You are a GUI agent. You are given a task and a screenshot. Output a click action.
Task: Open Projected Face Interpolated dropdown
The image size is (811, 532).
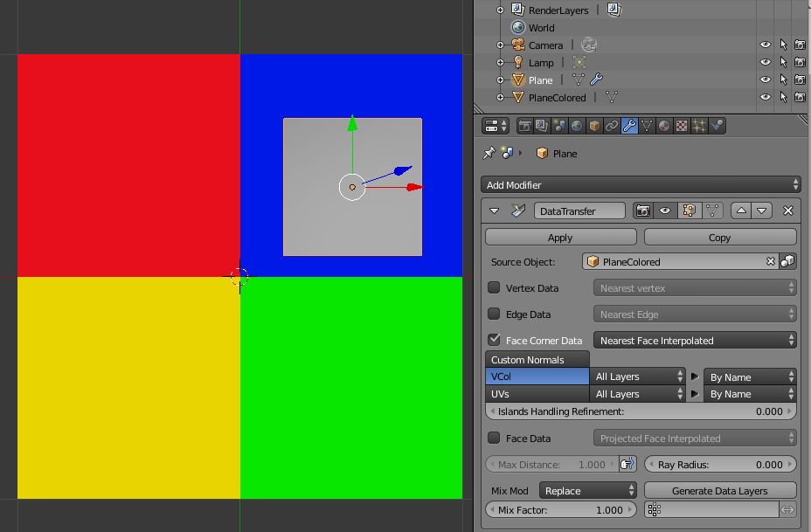[x=695, y=439]
